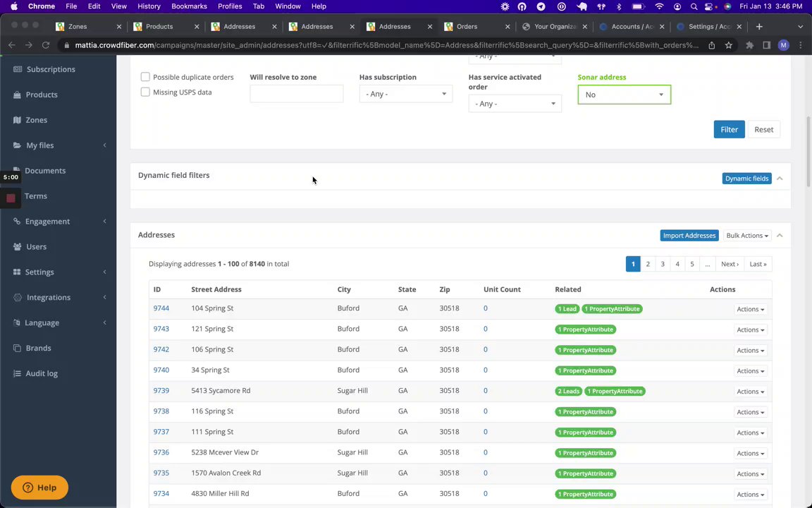Toggle Chrome side panel icon
Image resolution: width=812 pixels, height=508 pixels.
tap(766, 45)
